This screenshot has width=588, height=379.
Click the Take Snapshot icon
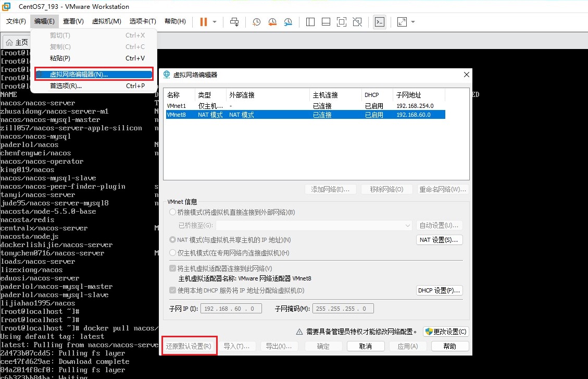pyautogui.click(x=256, y=22)
